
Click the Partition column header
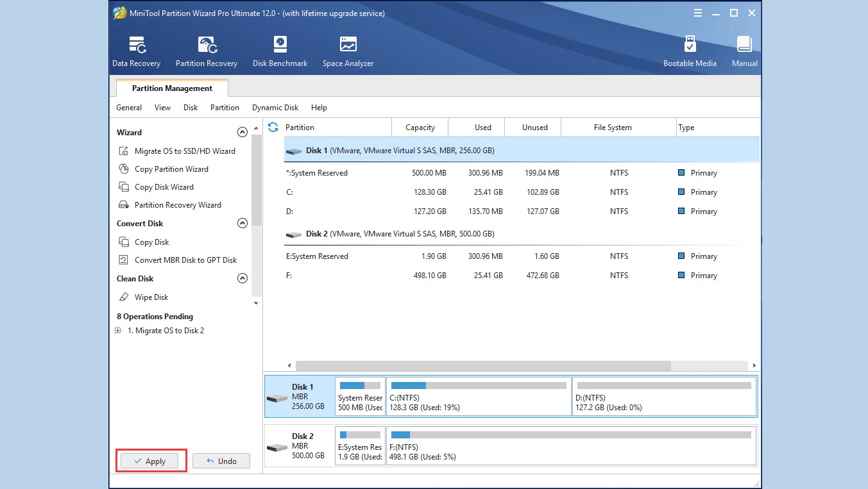pyautogui.click(x=336, y=128)
